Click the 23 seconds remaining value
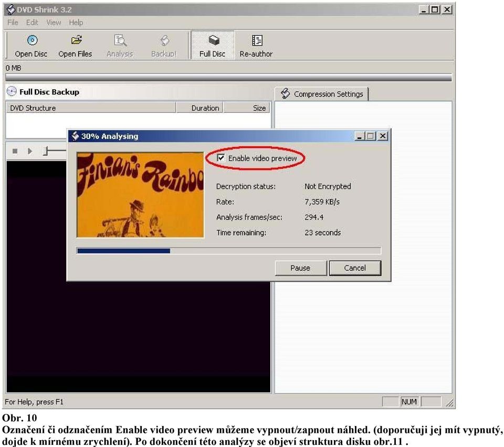Image resolution: width=504 pixels, height=447 pixels. point(322,232)
